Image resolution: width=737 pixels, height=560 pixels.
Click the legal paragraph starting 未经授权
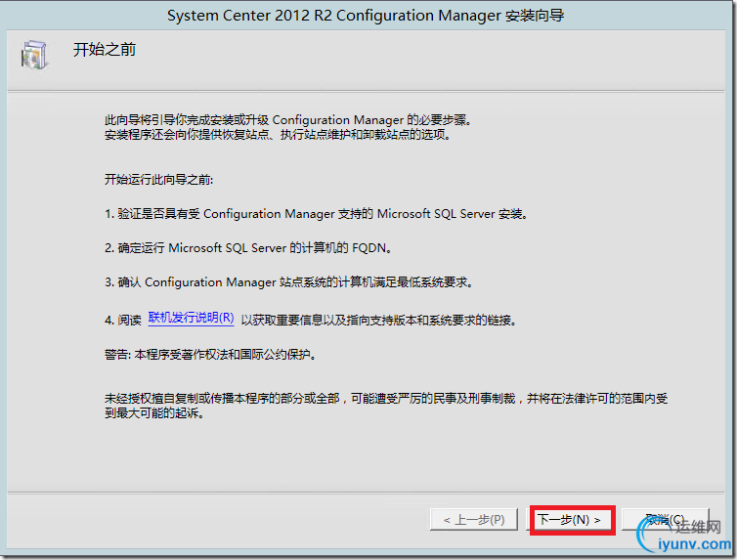click(386, 406)
